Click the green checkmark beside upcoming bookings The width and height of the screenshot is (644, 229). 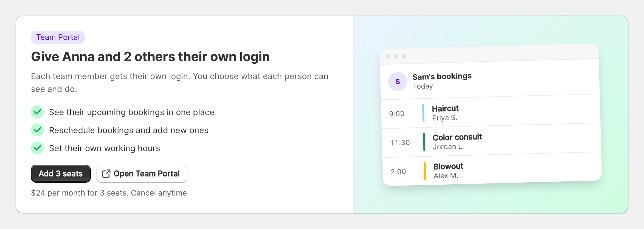coord(37,112)
